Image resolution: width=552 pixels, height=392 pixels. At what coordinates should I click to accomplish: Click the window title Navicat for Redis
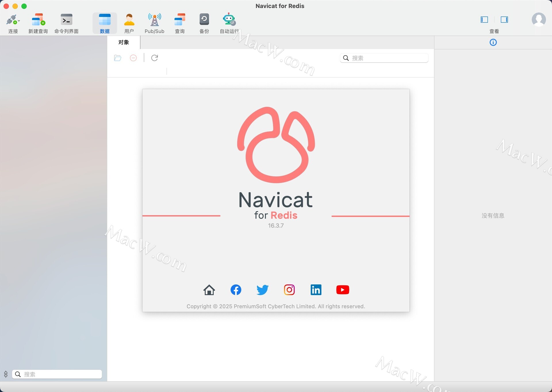tap(280, 6)
